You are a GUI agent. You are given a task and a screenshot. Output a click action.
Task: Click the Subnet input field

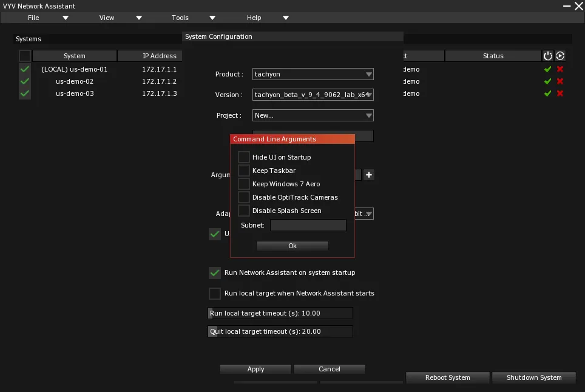(x=308, y=225)
